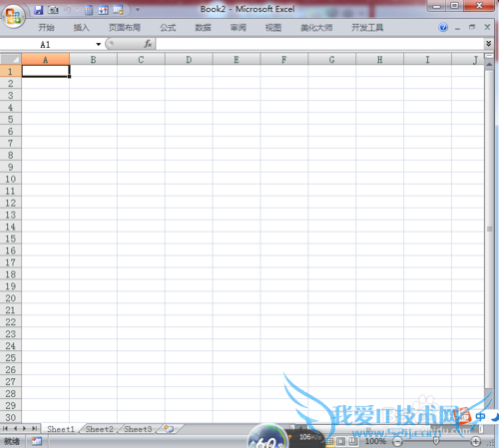This screenshot has width=499, height=448.
Task: Click the 100% zoom level button
Action: click(x=375, y=441)
